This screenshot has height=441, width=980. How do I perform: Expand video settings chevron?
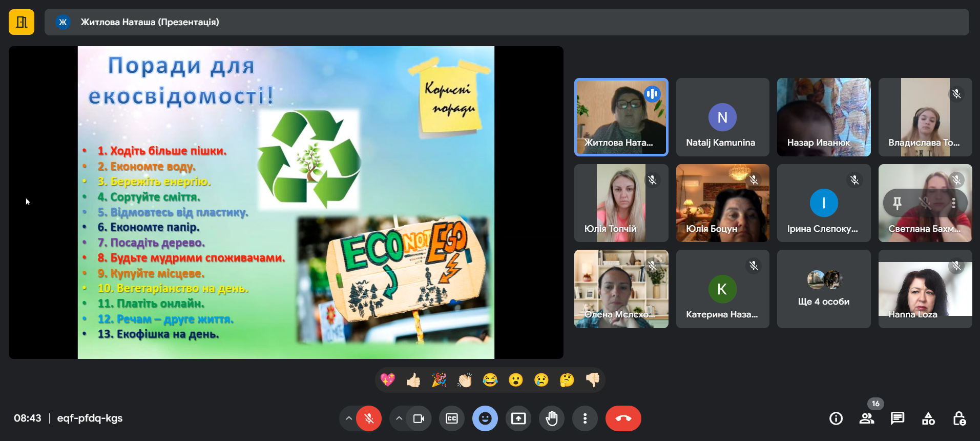click(399, 418)
